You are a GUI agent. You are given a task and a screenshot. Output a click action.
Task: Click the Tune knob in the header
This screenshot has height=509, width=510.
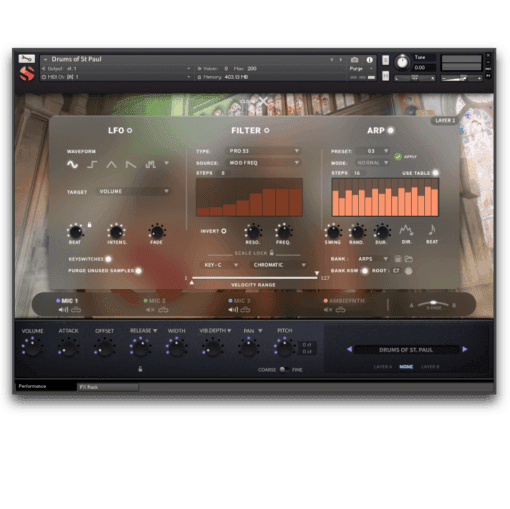pyautogui.click(x=402, y=62)
